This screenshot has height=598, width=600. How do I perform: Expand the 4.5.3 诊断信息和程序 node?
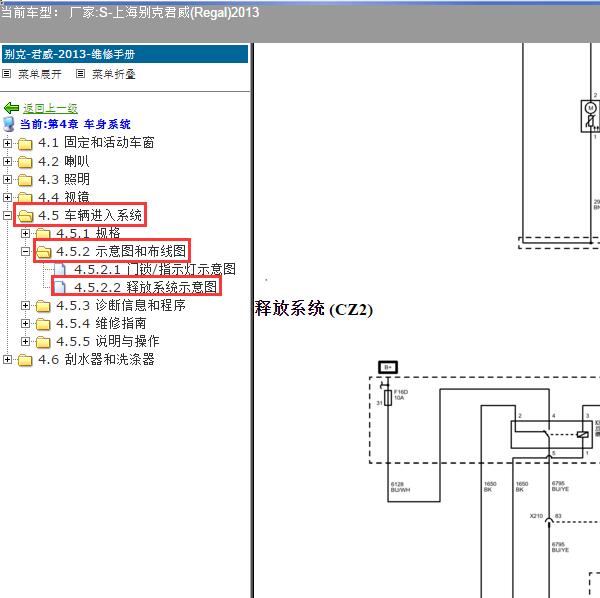25,305
